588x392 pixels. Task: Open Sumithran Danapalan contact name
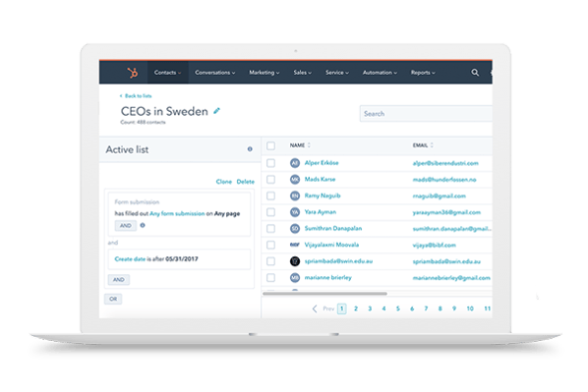point(333,228)
